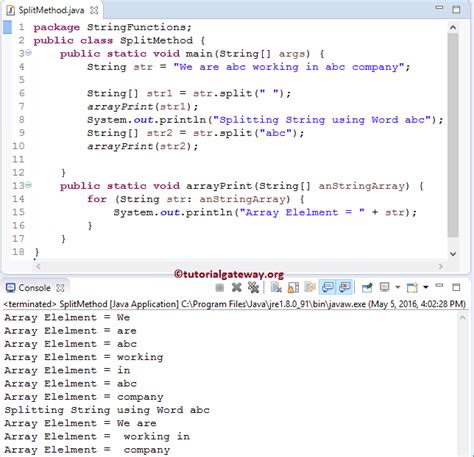
Task: Click the down arrow of editor scrollbar
Action: click(453, 254)
